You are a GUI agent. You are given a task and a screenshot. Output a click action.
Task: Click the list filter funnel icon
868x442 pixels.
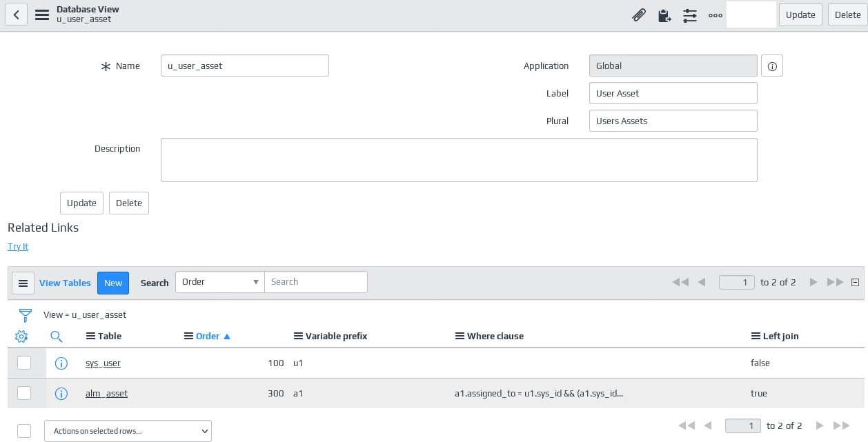click(x=26, y=315)
